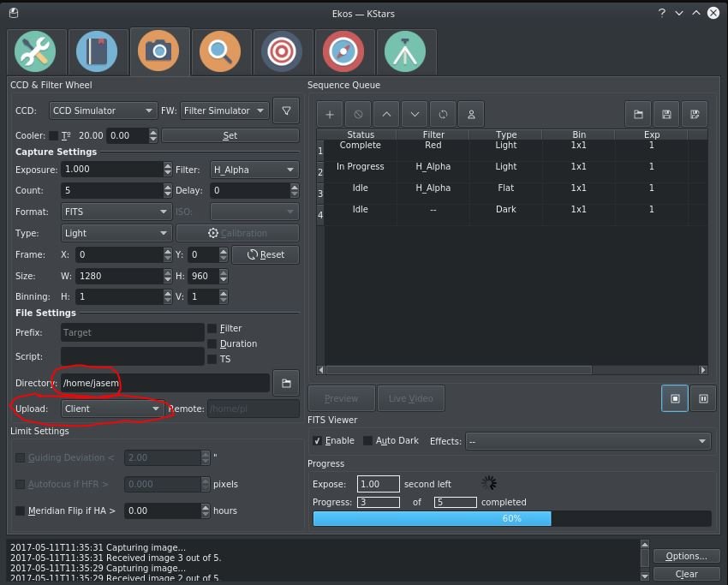The height and width of the screenshot is (585, 728).
Task: Click the Frame X value field
Action: pyautogui.click(x=119, y=254)
